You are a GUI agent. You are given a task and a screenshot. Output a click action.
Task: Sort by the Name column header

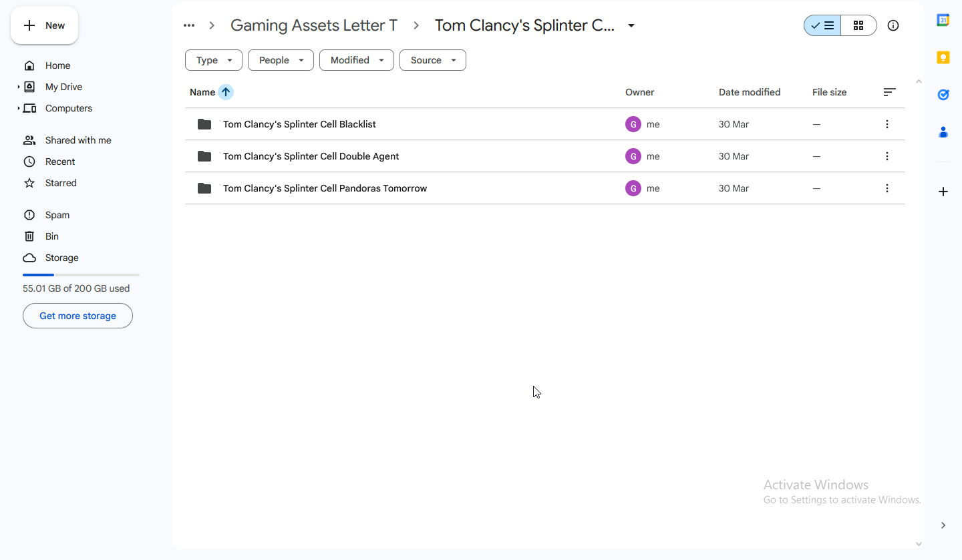click(x=202, y=92)
